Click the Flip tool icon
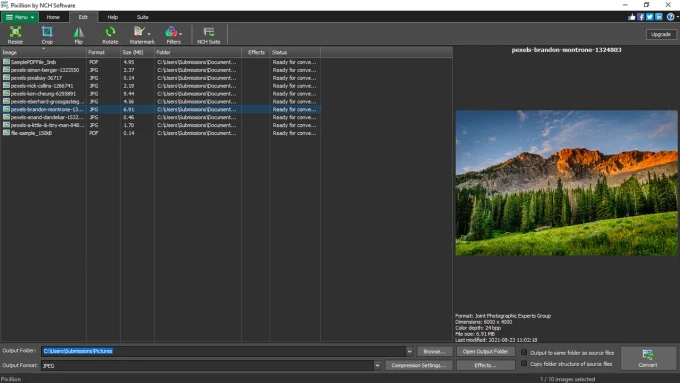680x383 pixels. click(78, 35)
